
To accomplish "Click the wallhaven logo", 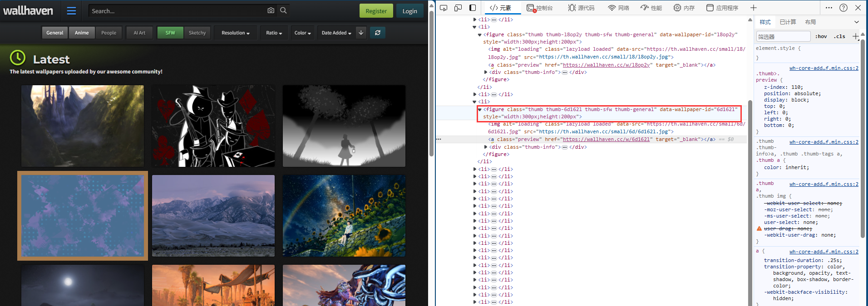I will 28,11.
